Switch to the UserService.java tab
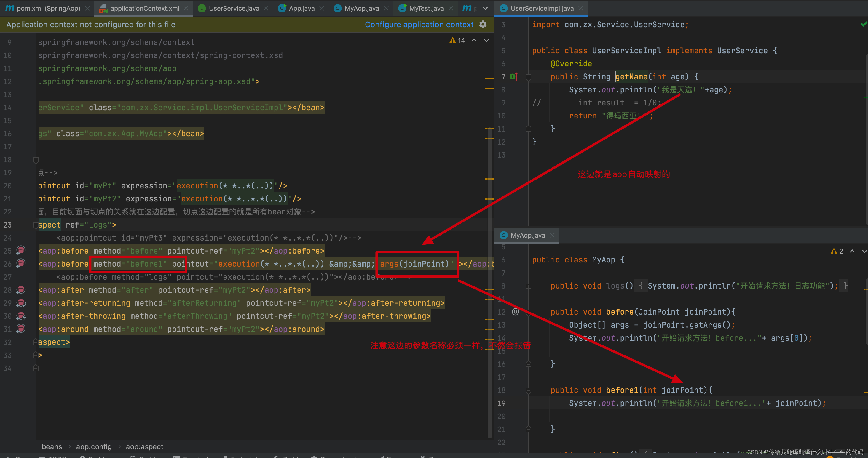This screenshot has height=458, width=868. pyautogui.click(x=234, y=8)
